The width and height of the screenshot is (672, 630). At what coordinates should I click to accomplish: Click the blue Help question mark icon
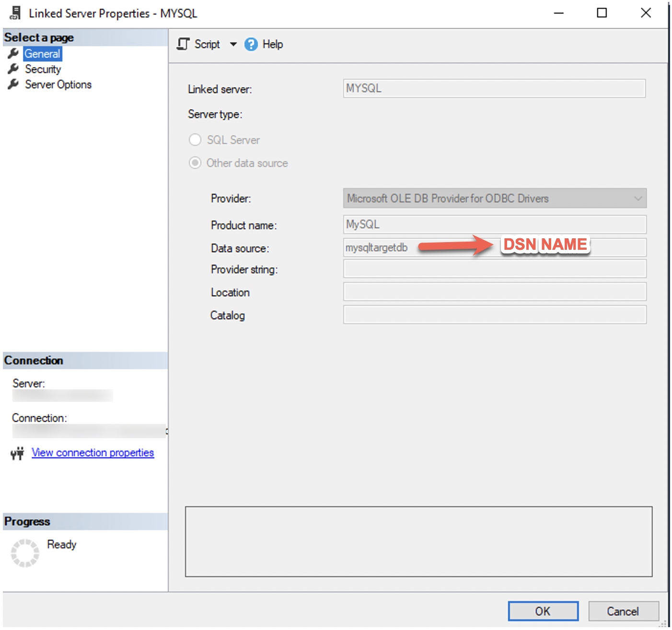coord(251,44)
